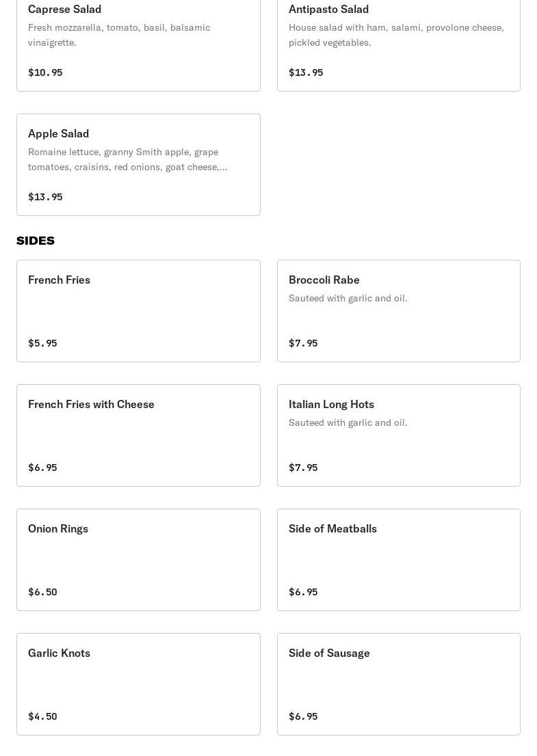Viewport: 537px width, 756px height.
Task: Add French Fries from the Sides section
Action: click(x=138, y=311)
